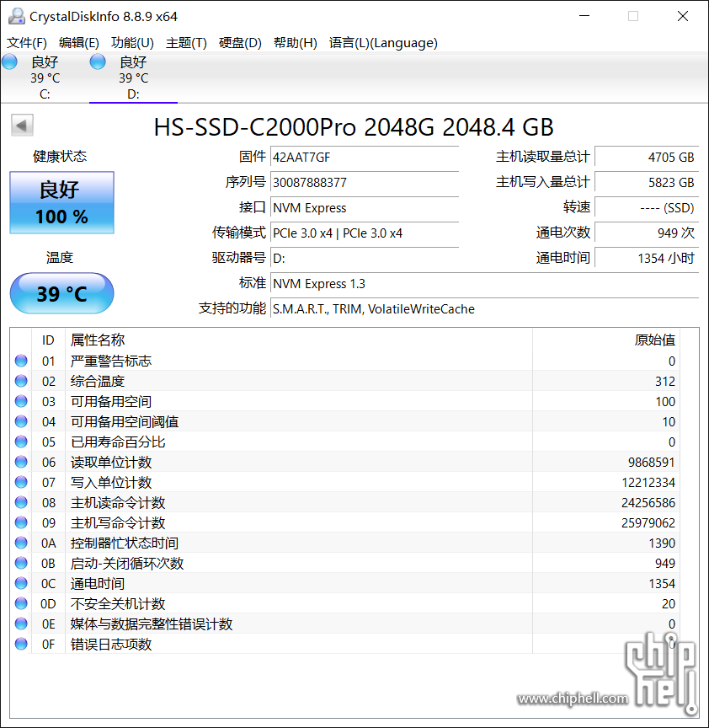The width and height of the screenshot is (709, 728).
Task: Click status orb for 主机写命令计数 row
Action: click(x=21, y=522)
